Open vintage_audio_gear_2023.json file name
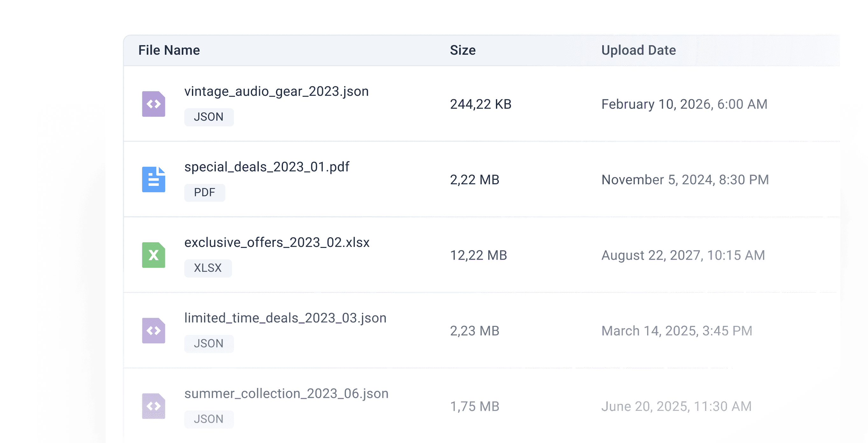This screenshot has width=868, height=443. coord(276,91)
